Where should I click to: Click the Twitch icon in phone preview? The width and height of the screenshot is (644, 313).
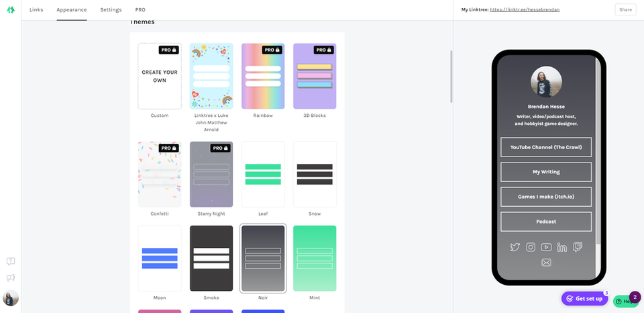[x=578, y=247]
